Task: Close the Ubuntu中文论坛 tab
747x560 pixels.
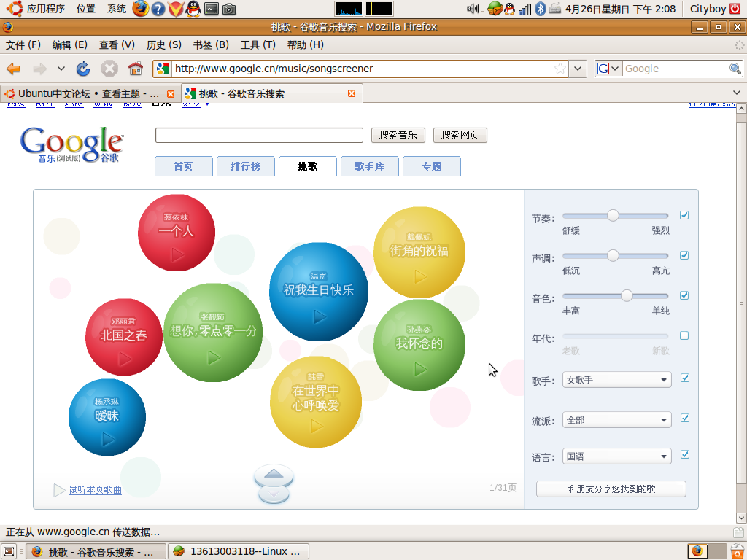Action: tap(171, 94)
